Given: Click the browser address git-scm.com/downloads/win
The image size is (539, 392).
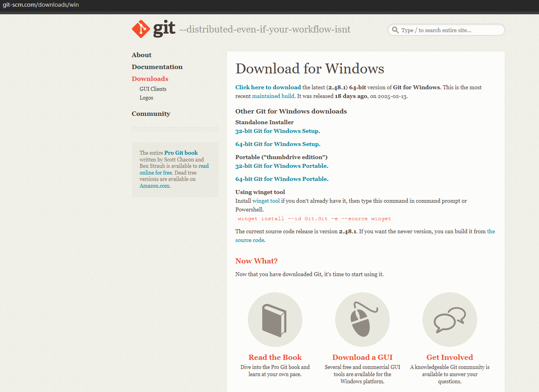Looking at the screenshot, I should [41, 5].
